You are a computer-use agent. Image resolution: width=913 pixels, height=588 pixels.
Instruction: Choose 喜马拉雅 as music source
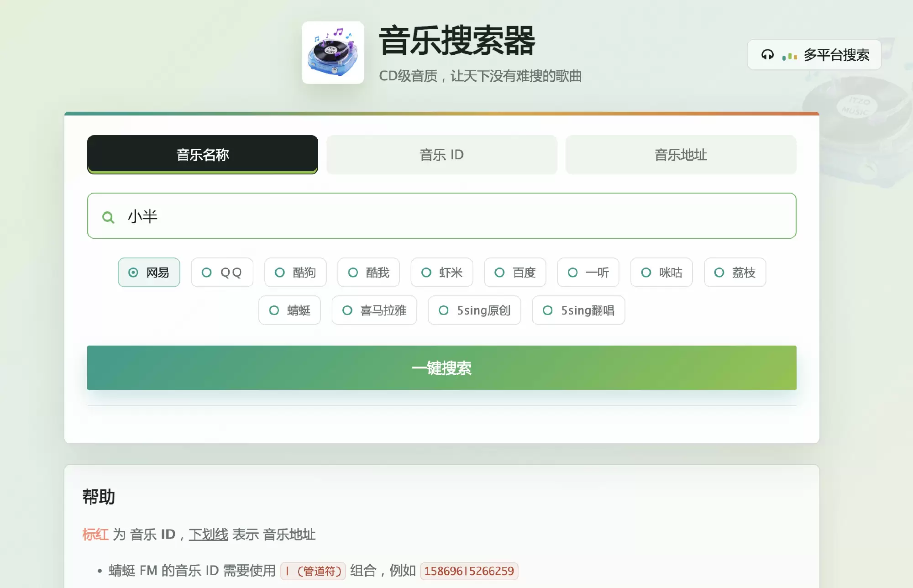coord(374,310)
